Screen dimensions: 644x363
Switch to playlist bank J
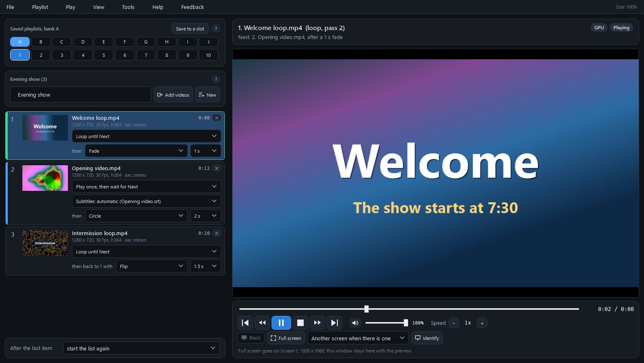(209, 42)
